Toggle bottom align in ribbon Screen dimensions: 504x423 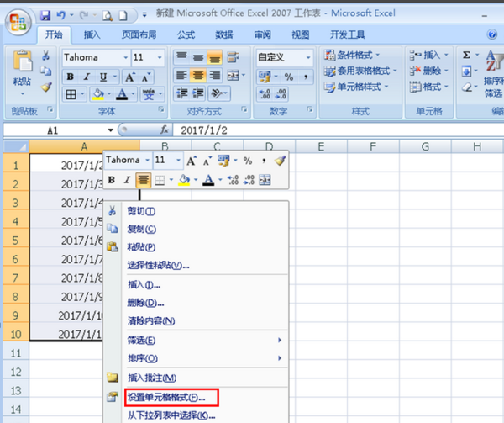pos(214,57)
